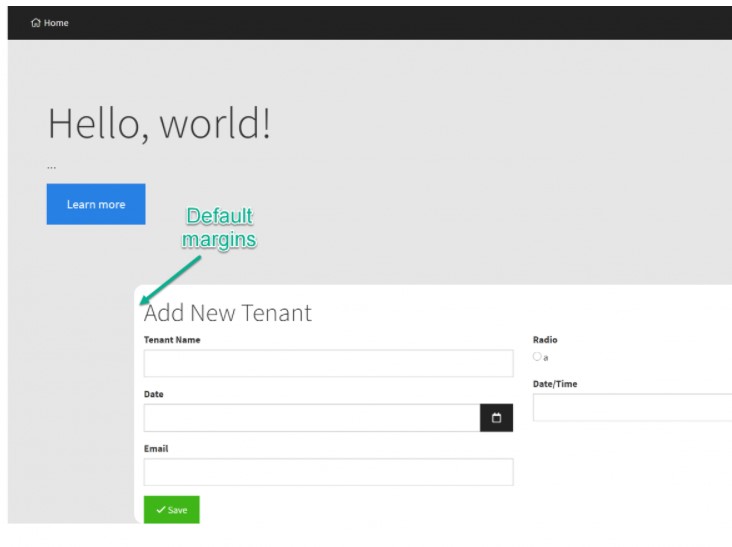The image size is (732, 547).
Task: Click the Add New Tenant heading
Action: click(227, 313)
